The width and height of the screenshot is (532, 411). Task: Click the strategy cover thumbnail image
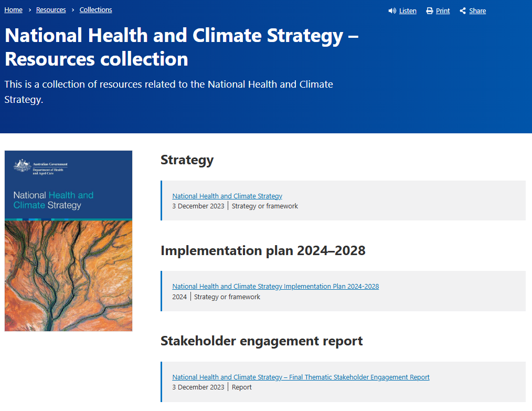(68, 240)
